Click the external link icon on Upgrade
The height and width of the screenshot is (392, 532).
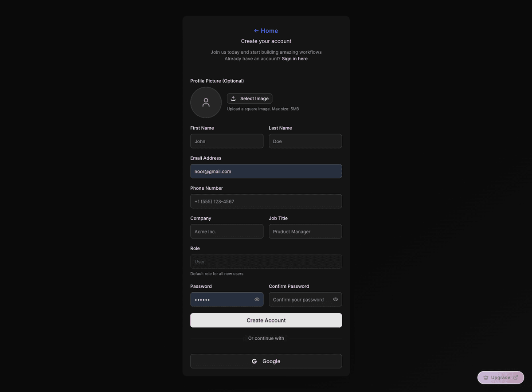coord(516,378)
